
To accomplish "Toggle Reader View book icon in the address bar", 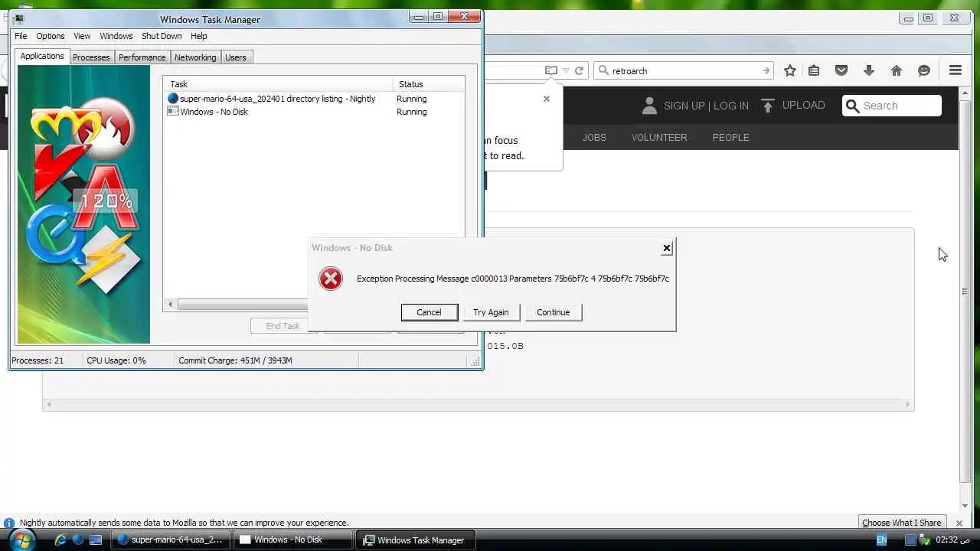I will pyautogui.click(x=550, y=70).
